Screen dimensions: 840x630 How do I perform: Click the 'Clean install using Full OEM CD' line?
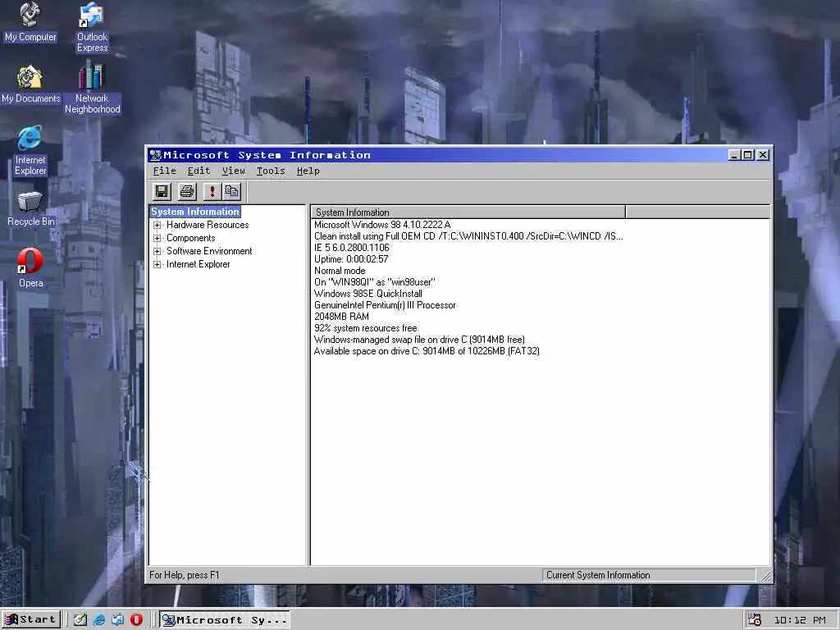468,236
